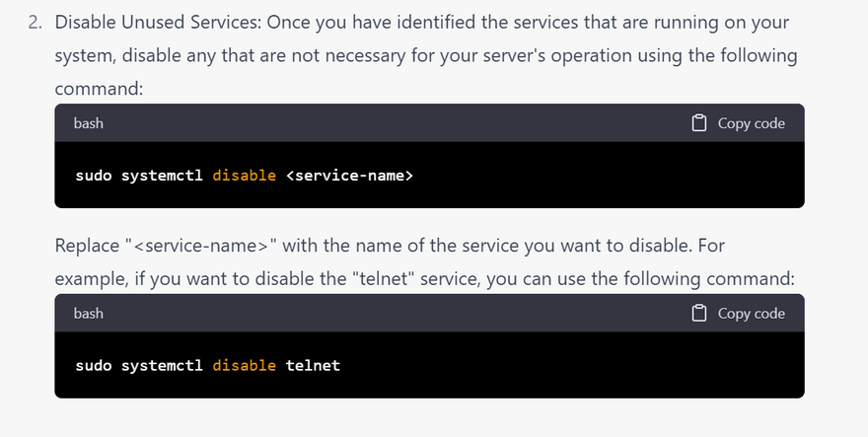Screen dimensions: 868x437
Task: Click "sudo" in the telnet command
Action: (x=93, y=365)
